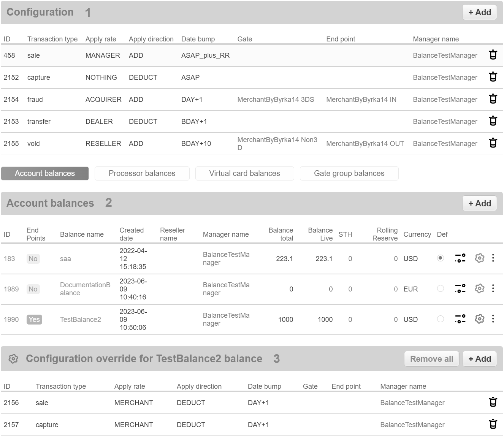Viewport: 504px width, 437px height.
Task: Click Yes end points badge for TestBalance2
Action: [x=34, y=320]
